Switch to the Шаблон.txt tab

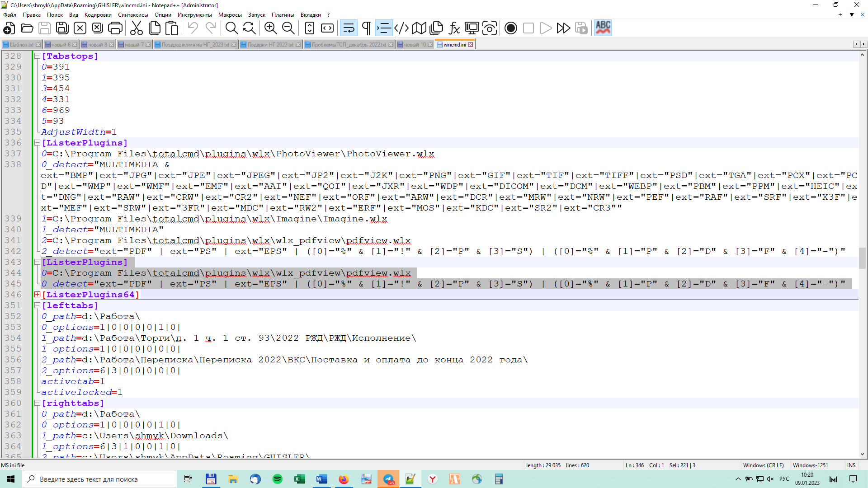[x=21, y=45]
